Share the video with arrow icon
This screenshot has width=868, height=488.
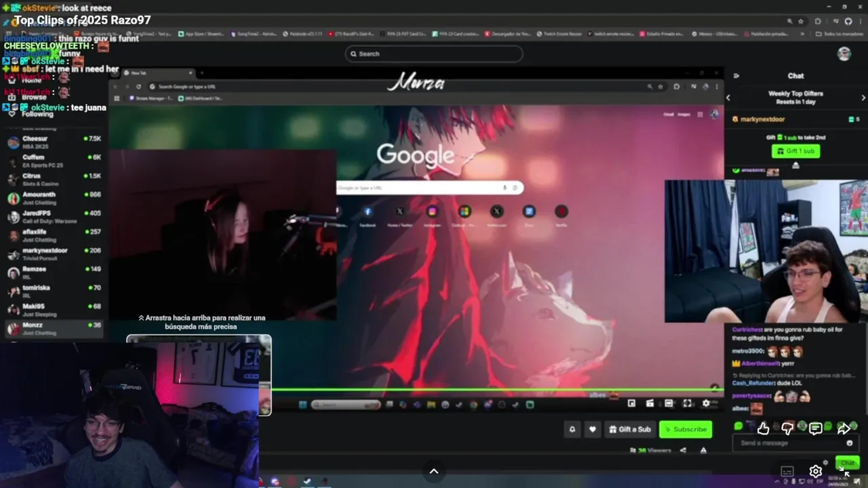pos(844,428)
